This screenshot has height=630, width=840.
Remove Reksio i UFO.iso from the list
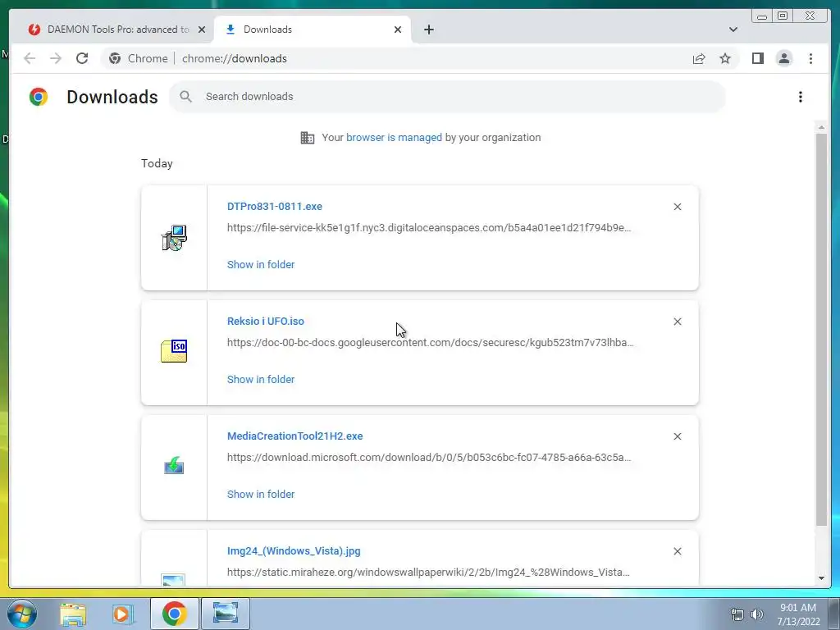coord(677,322)
